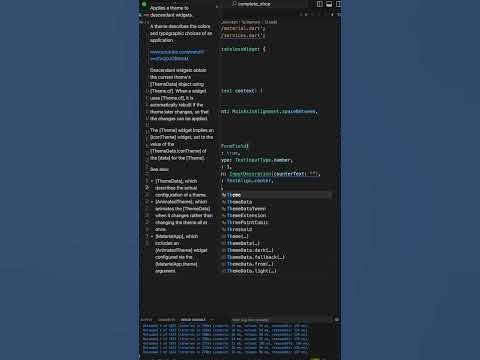The width and height of the screenshot is (480, 360).
Task: Click the '[ThemeData], which' doc bullet
Action: [176, 181]
